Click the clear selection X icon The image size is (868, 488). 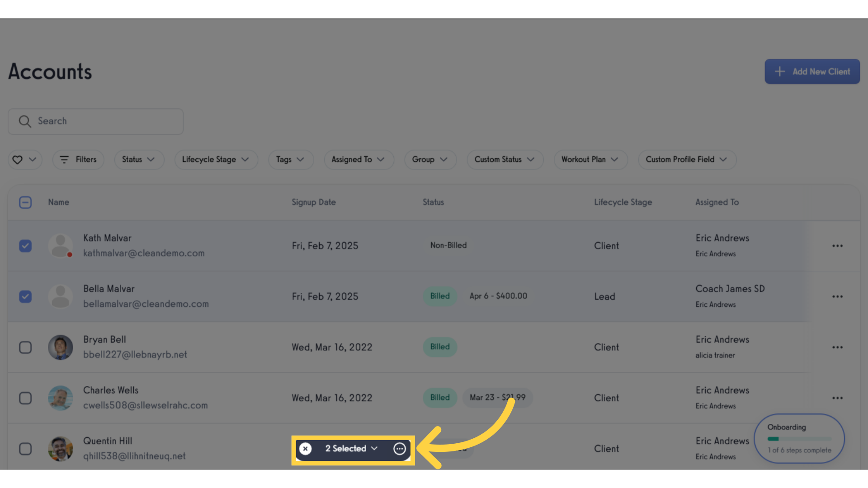pyautogui.click(x=306, y=449)
